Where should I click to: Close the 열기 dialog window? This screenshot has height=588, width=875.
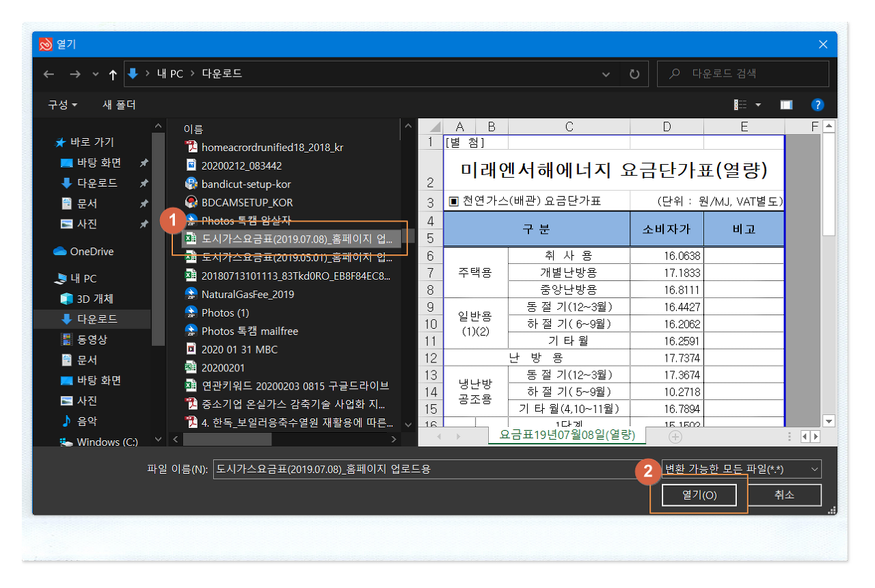[823, 44]
